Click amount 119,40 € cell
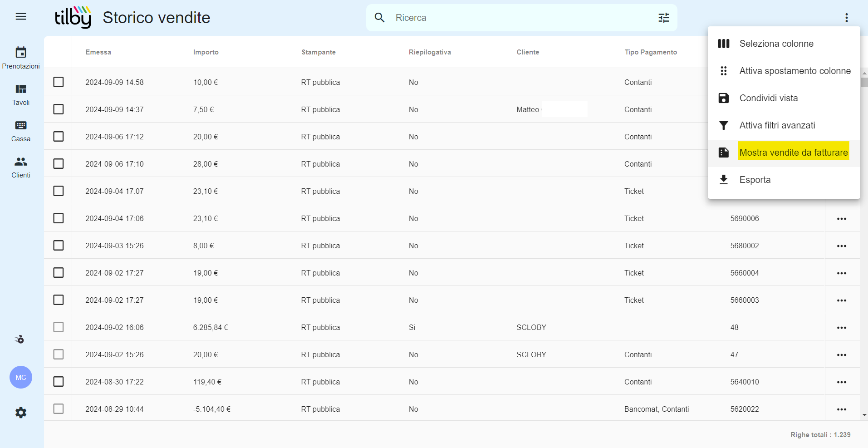 pyautogui.click(x=207, y=382)
